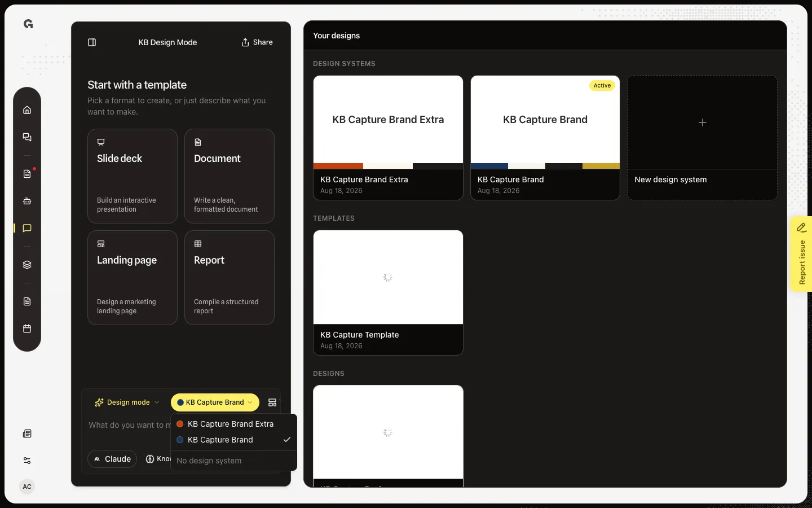Open the KB Capture Brand Extra design system card
This screenshot has height=508, width=812.
click(388, 138)
